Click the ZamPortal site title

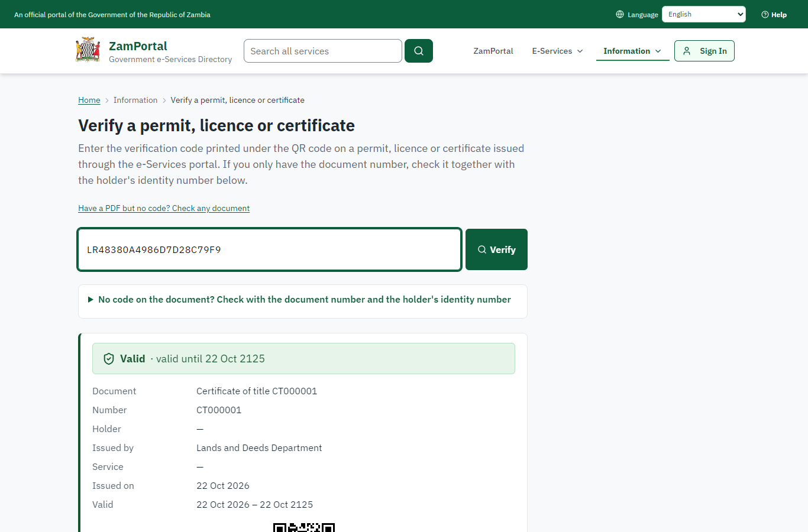point(138,46)
